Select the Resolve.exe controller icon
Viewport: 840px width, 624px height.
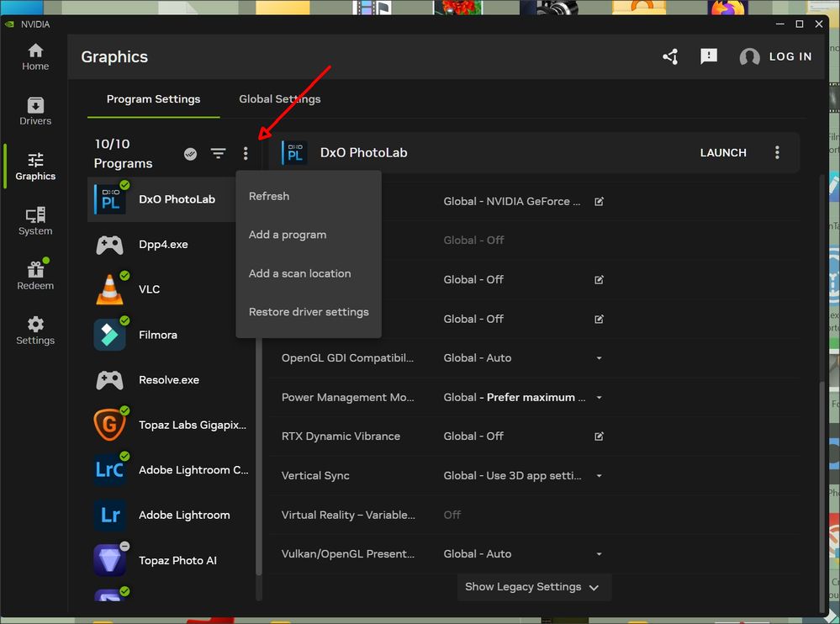click(110, 380)
